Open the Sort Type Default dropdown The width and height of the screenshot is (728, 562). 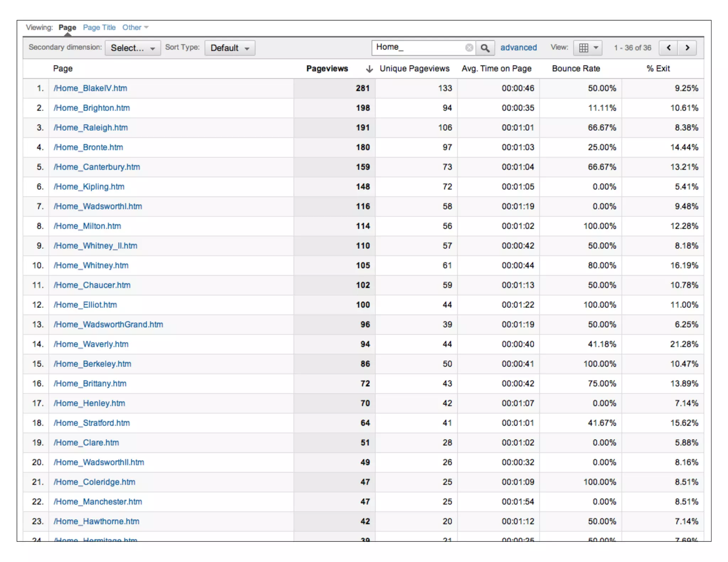(230, 48)
